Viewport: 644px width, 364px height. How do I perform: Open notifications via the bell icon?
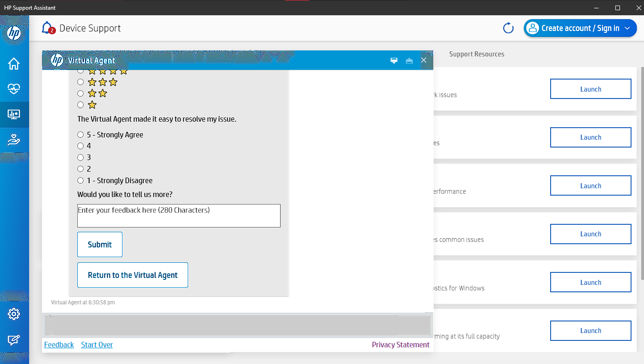click(47, 28)
